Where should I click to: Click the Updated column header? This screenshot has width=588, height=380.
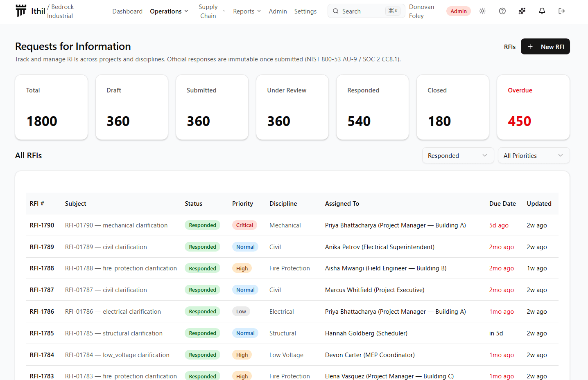[x=539, y=204]
